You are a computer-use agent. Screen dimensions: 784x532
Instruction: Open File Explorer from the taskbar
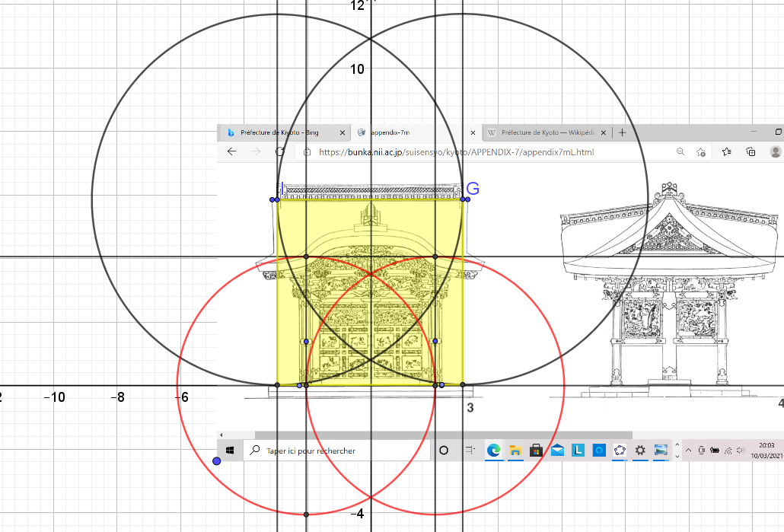pyautogui.click(x=515, y=451)
